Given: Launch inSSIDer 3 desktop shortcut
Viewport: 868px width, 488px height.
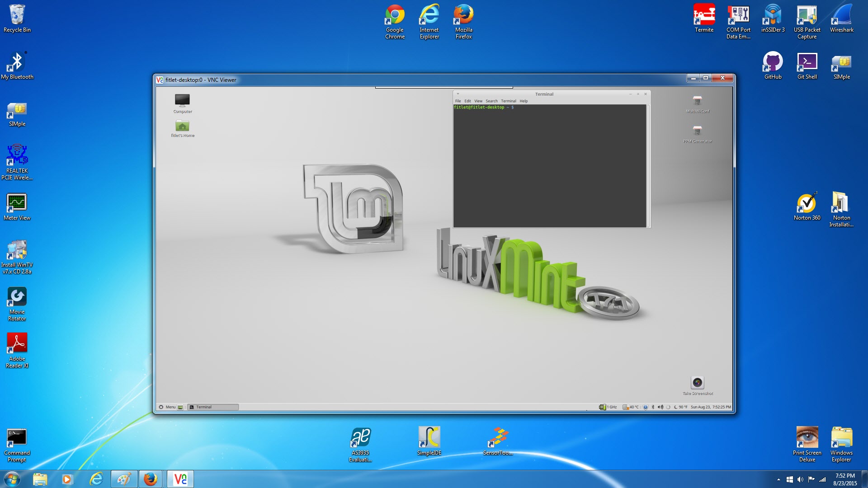Looking at the screenshot, I should click(773, 19).
